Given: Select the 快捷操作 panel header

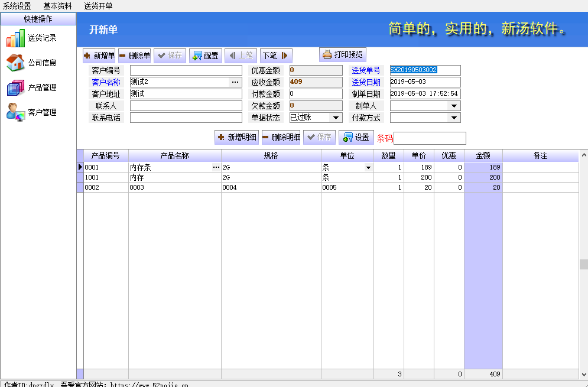Looking at the screenshot, I should click(38, 19).
